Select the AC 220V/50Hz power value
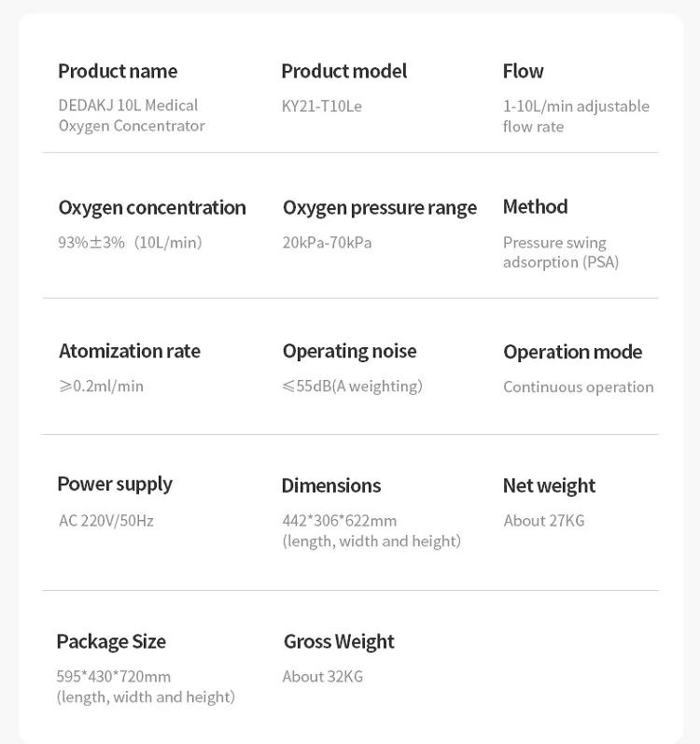 tap(106, 521)
